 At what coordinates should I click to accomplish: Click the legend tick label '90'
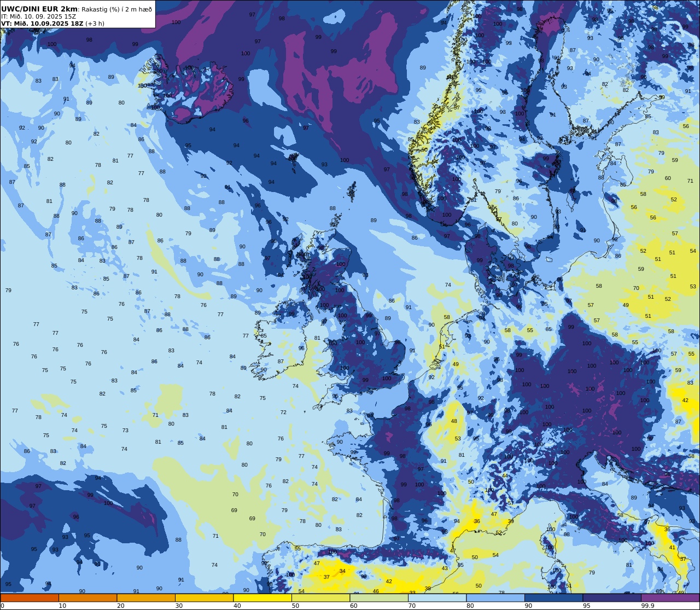pos(528,606)
